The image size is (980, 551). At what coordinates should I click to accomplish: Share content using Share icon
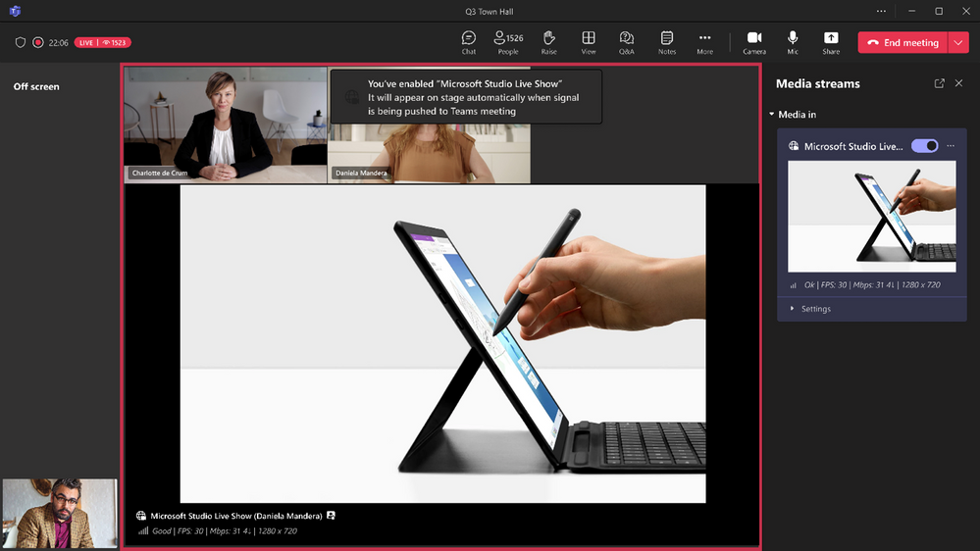coord(831,42)
